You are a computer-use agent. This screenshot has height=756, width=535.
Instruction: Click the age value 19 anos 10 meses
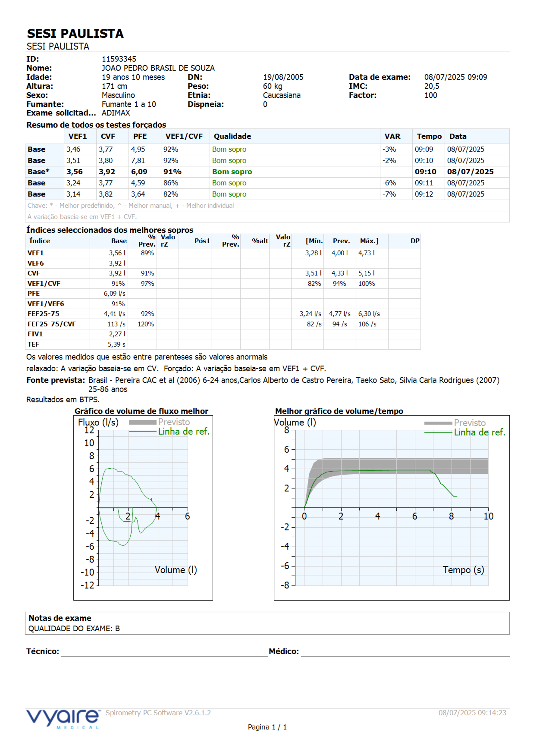pyautogui.click(x=133, y=77)
